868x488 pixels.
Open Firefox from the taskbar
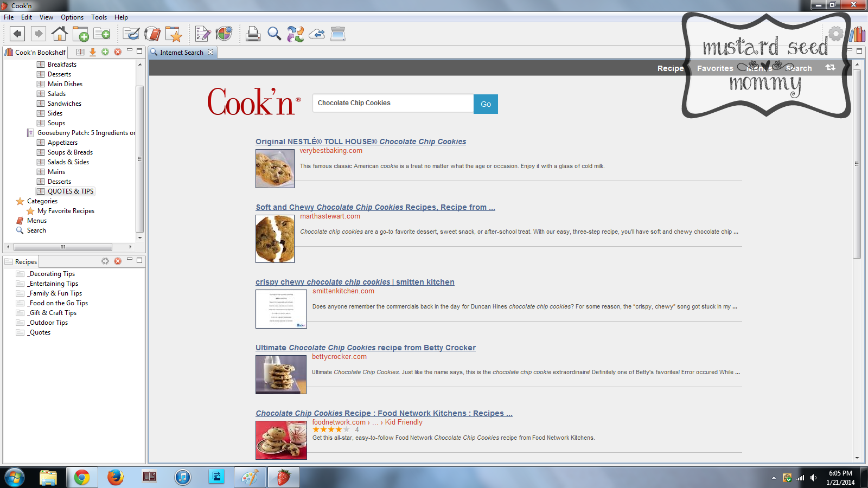(x=116, y=477)
